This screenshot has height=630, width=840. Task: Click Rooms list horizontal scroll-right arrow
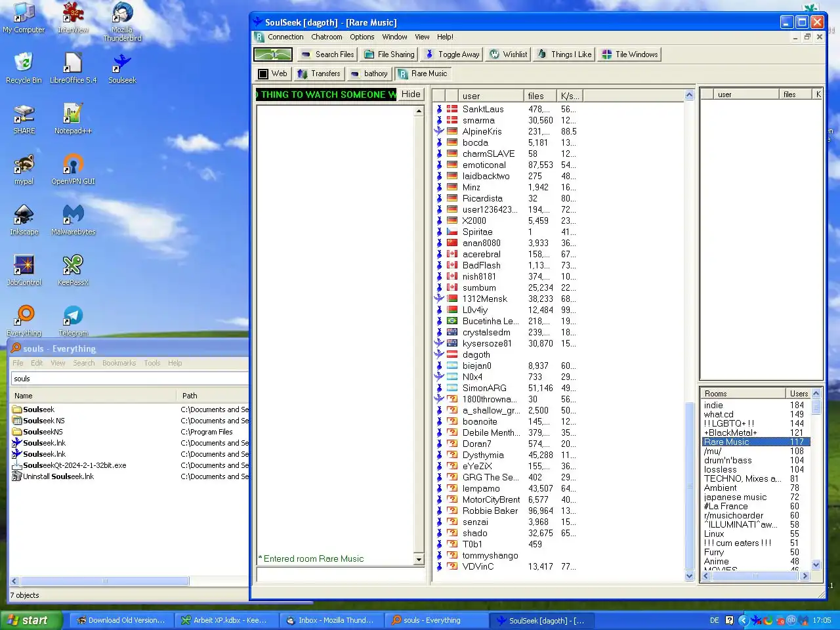[805, 576]
